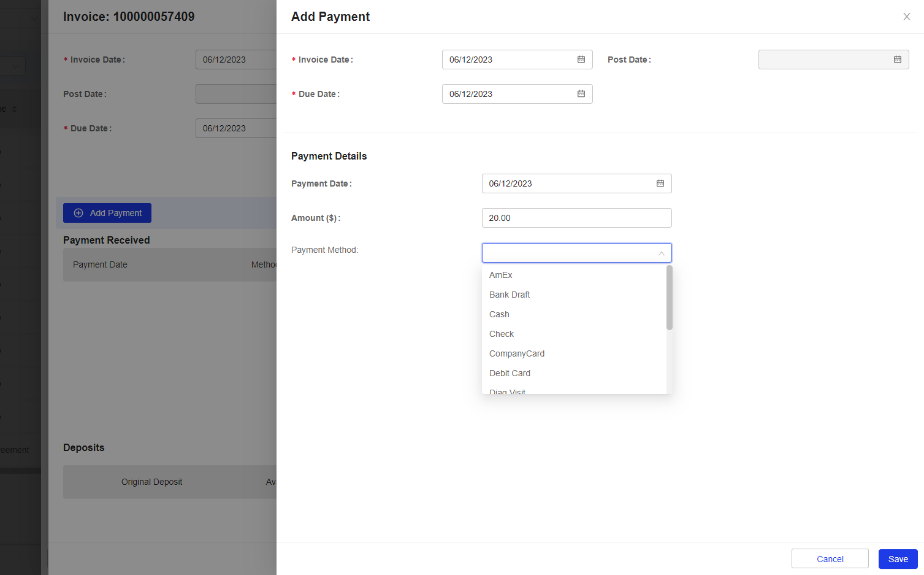Screen dimensions: 924x575
Task: Click Due Date field in Add Payment
Action: tap(517, 94)
